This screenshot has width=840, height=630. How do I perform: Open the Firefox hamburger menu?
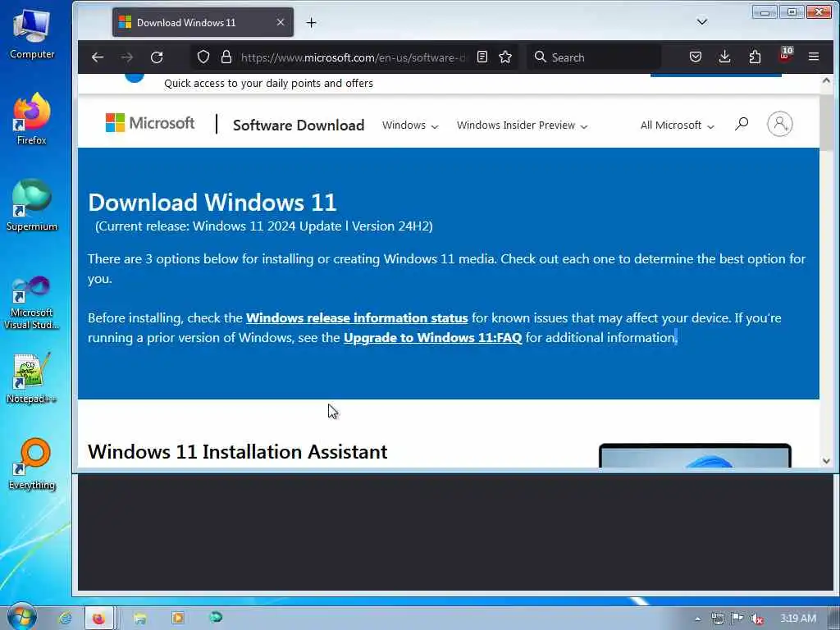click(814, 57)
